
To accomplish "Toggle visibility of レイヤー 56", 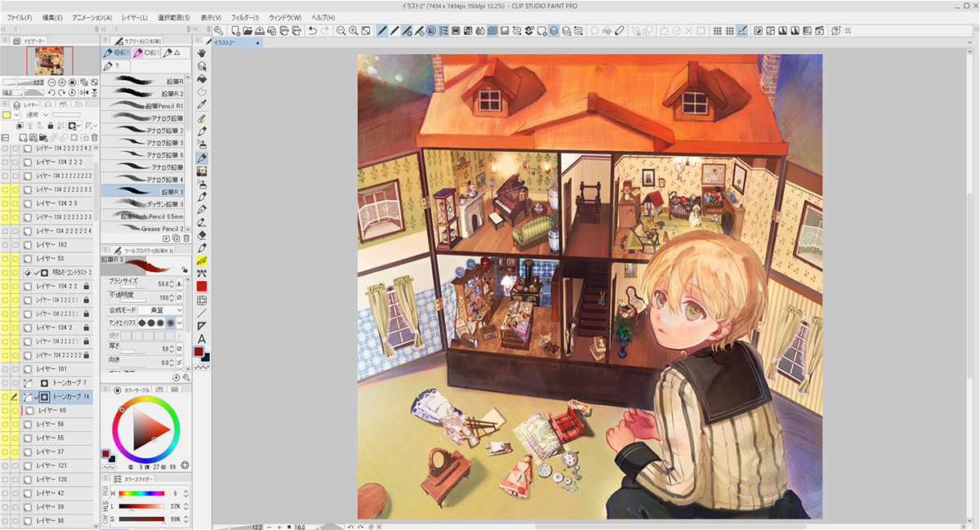I will tap(6, 424).
